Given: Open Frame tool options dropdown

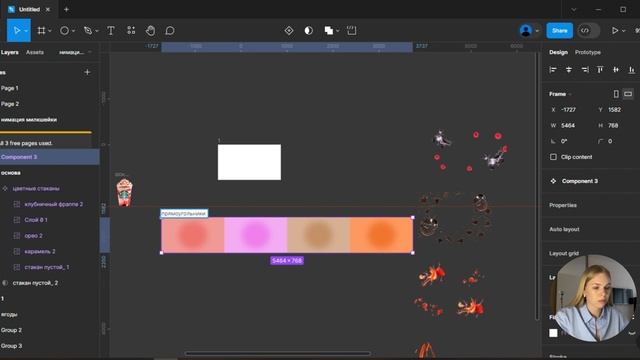Looking at the screenshot, I should point(50,31).
